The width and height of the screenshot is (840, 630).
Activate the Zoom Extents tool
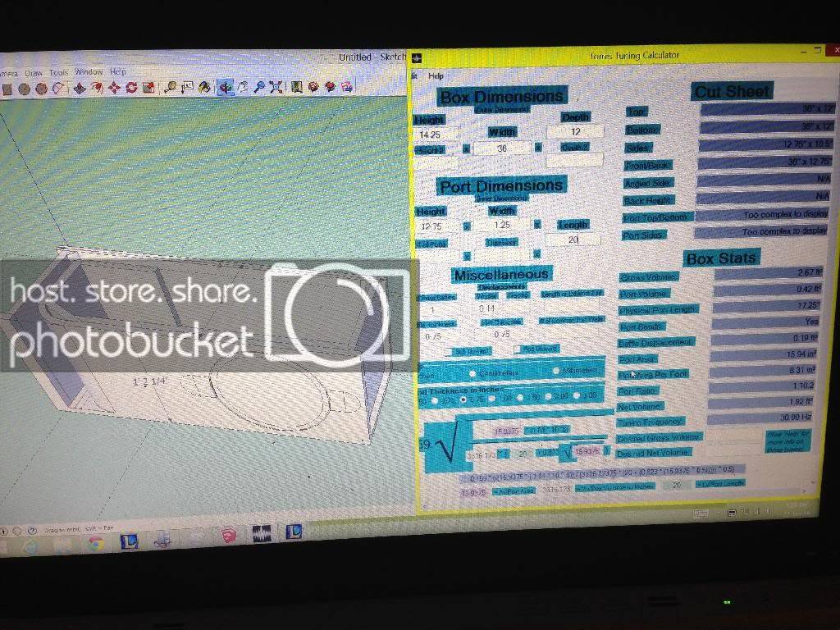[x=276, y=87]
